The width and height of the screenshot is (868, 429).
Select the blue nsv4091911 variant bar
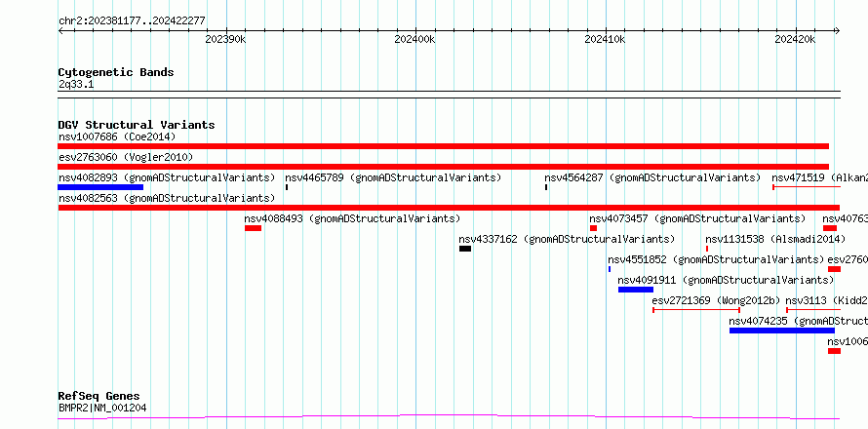pyautogui.click(x=636, y=290)
